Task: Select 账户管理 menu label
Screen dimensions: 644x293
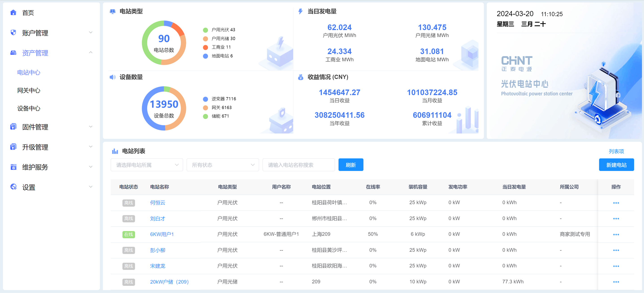Action: tap(35, 33)
